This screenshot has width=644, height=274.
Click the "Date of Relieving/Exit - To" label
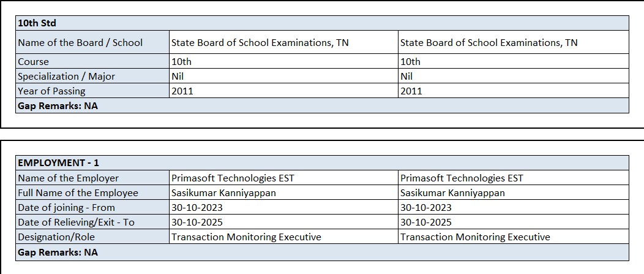(77, 222)
